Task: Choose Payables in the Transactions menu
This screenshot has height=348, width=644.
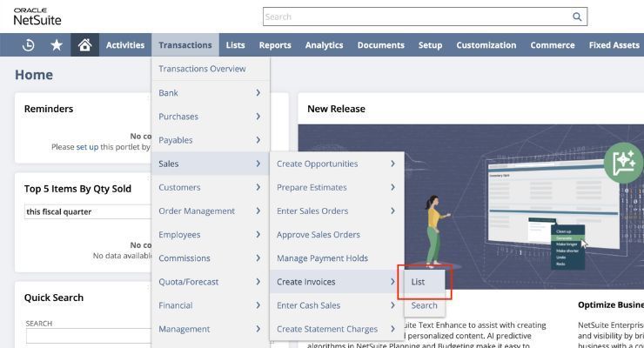Action: [211, 140]
